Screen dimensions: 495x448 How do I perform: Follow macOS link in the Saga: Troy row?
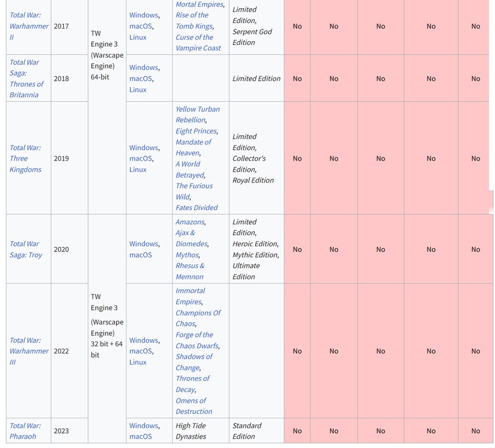tap(140, 255)
